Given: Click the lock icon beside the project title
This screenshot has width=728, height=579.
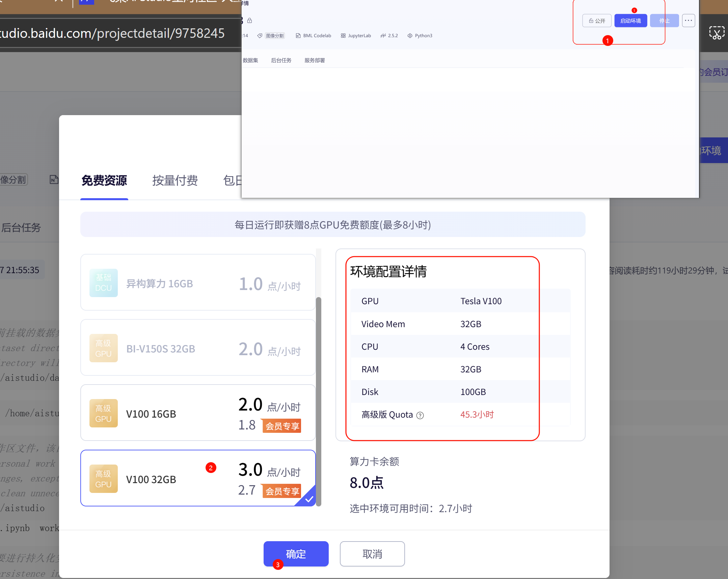Looking at the screenshot, I should [x=250, y=21].
